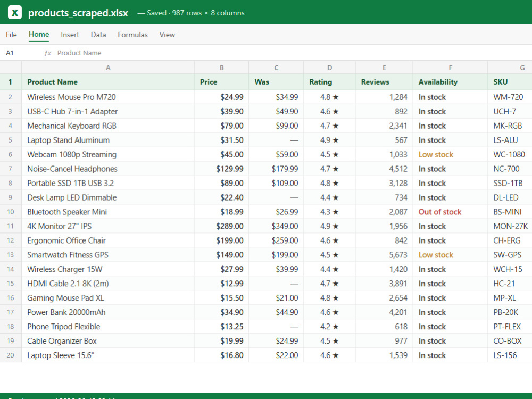
Task: Click the Availability header cell
Action: coord(450,82)
